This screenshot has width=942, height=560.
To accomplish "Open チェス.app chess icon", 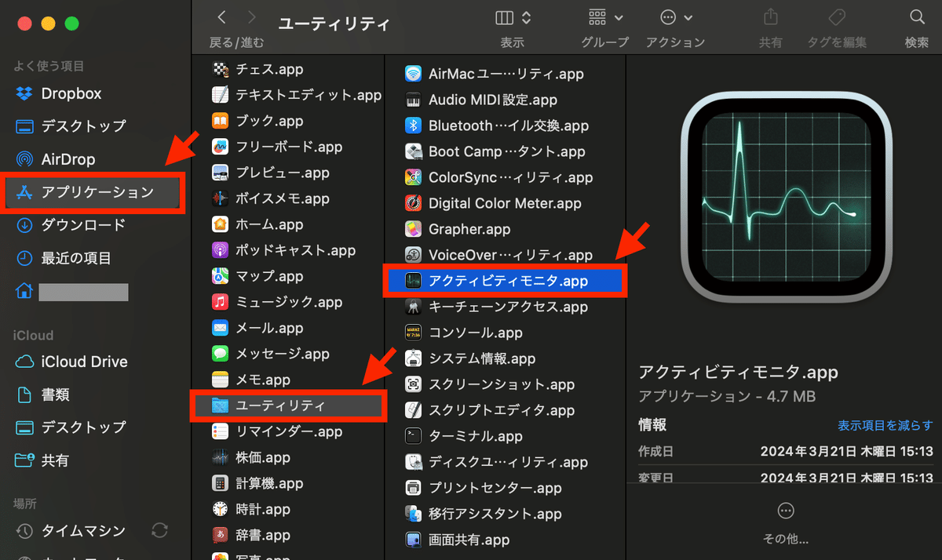I will point(221,69).
